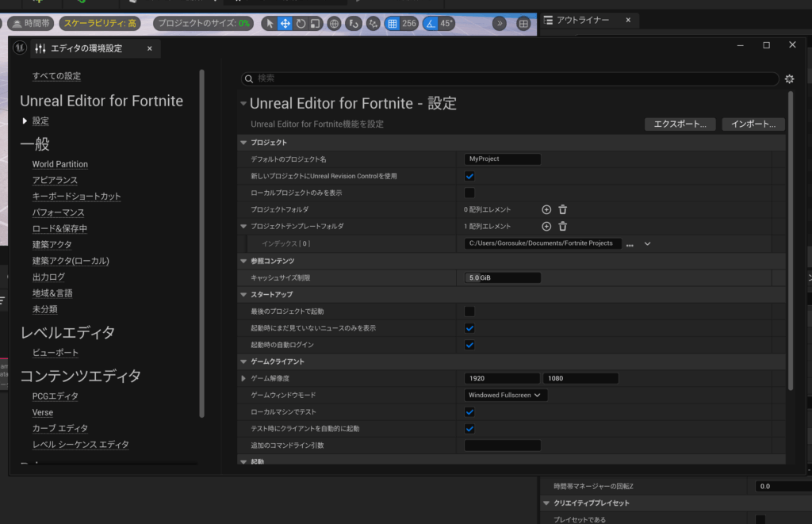The height and width of the screenshot is (524, 812).
Task: Toggle 起動時にまだ見ていないニュースのみを表示 checkbox
Action: 469,328
